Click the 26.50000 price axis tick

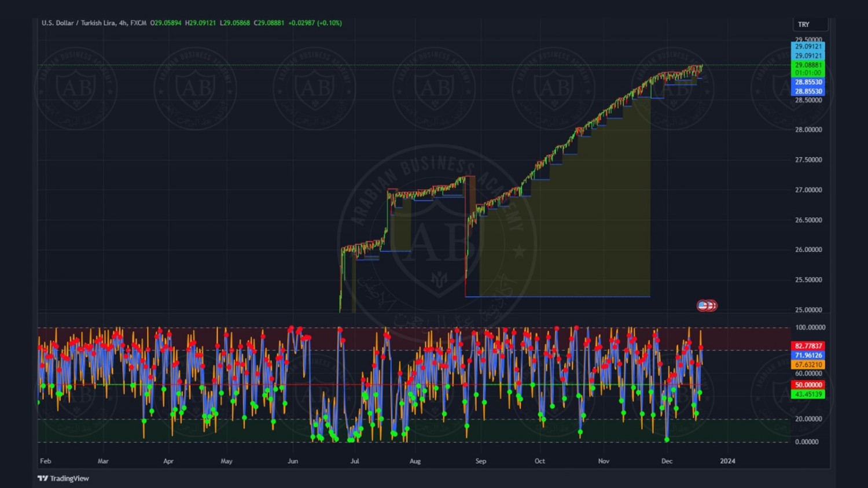[808, 220]
